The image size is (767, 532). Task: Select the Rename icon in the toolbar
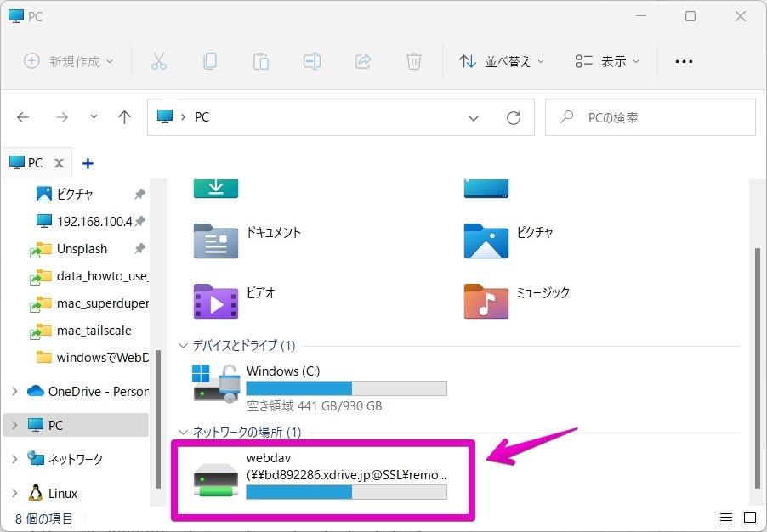pos(312,60)
